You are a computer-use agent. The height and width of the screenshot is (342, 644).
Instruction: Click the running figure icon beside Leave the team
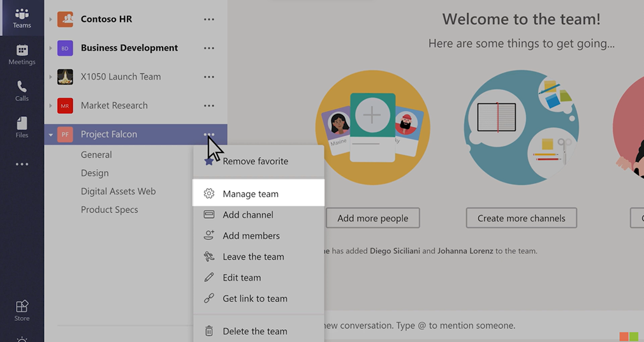point(209,256)
